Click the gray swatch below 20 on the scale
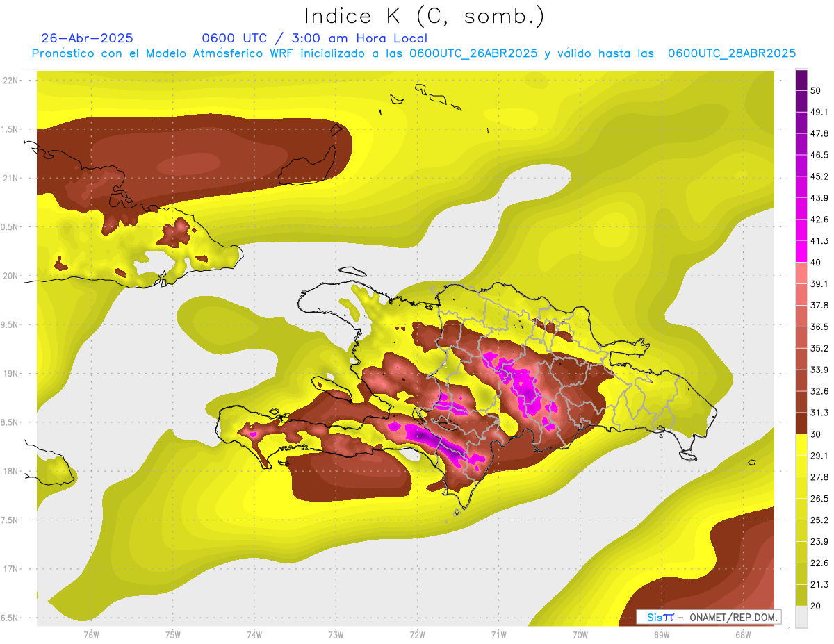 801,616
